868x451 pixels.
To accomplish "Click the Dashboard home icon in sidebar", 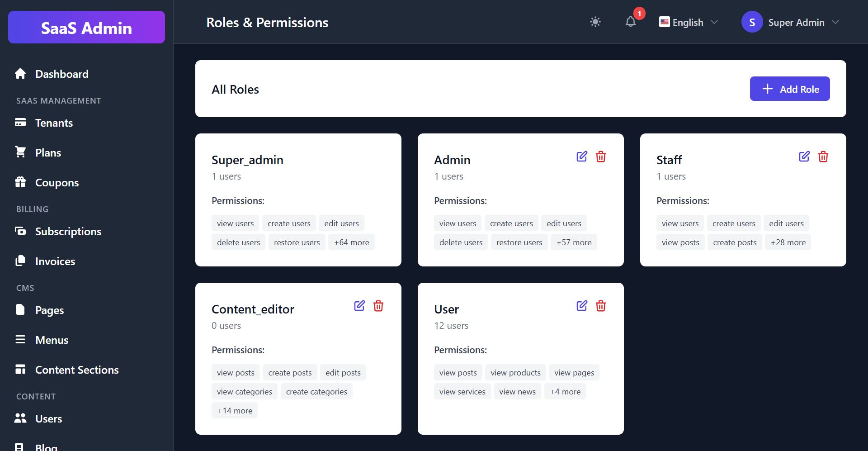I will point(20,74).
